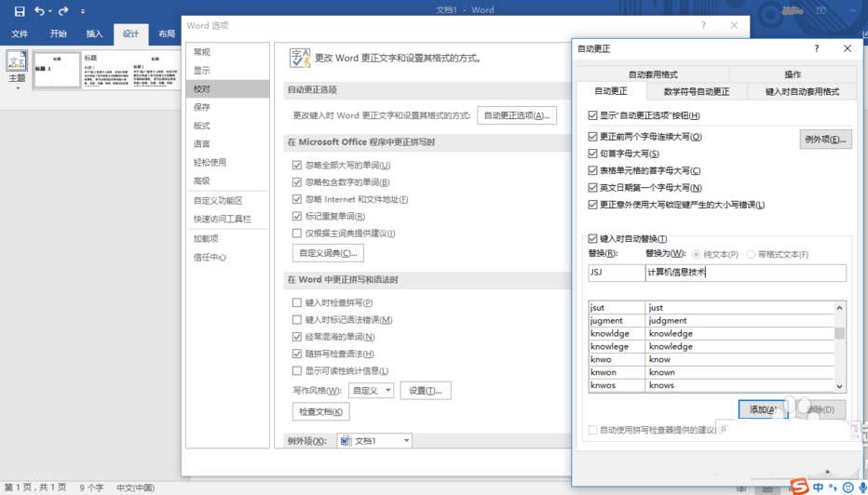The image size is (868, 495).
Task: Click the Sogou emoji smiley face icon
Action: tap(848, 487)
